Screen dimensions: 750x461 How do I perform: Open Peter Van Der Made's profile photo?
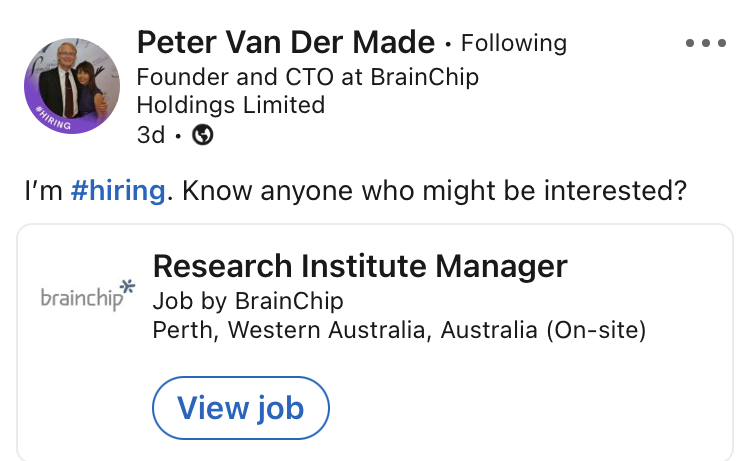[x=72, y=86]
